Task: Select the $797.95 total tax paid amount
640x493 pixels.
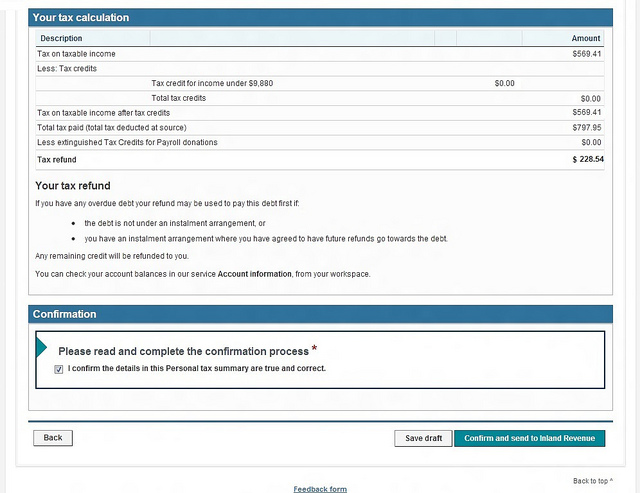Action: click(x=585, y=128)
